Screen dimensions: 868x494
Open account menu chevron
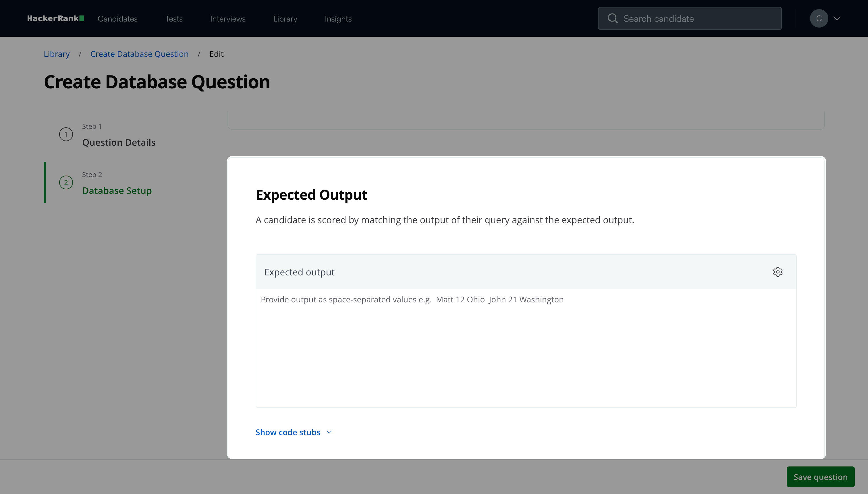pos(837,18)
